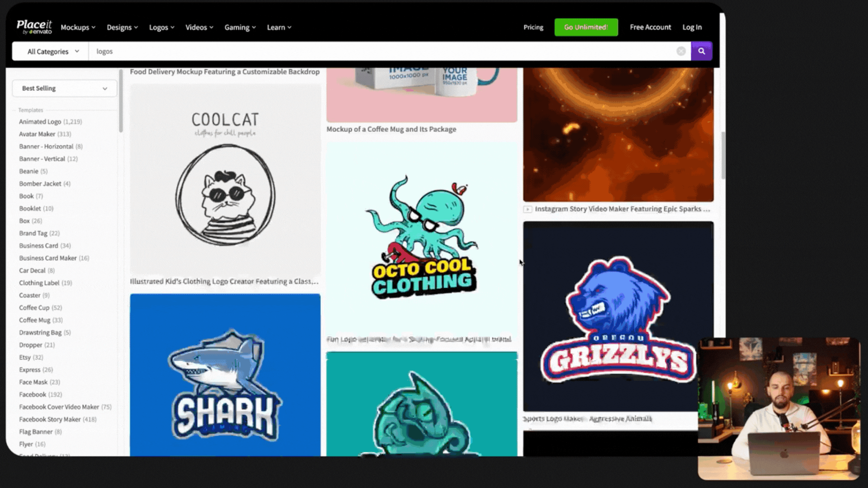Clear the search field with X icon
The width and height of the screenshot is (868, 488).
click(681, 51)
